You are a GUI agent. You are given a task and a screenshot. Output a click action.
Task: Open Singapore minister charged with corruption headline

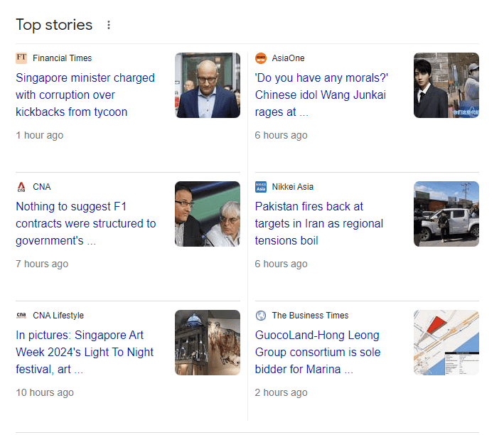click(85, 95)
